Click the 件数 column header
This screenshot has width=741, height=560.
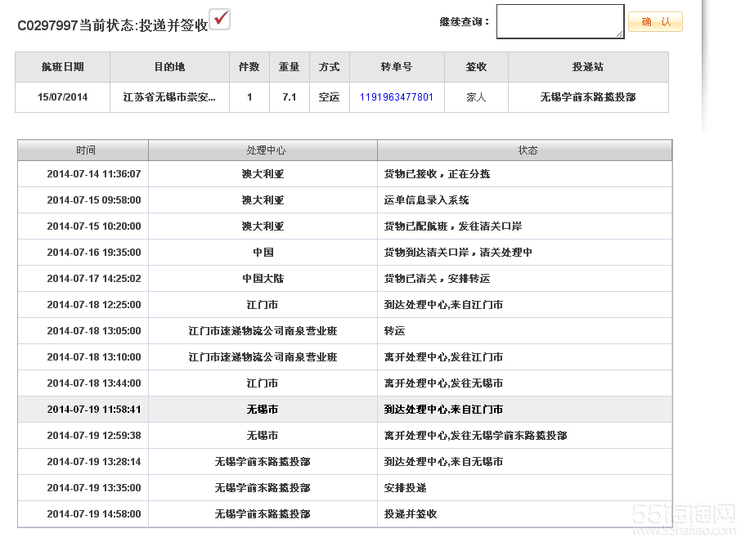[x=249, y=67]
